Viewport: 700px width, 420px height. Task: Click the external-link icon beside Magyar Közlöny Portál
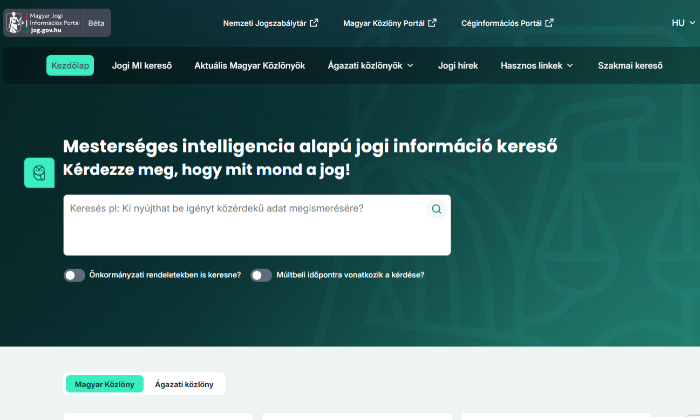click(432, 23)
